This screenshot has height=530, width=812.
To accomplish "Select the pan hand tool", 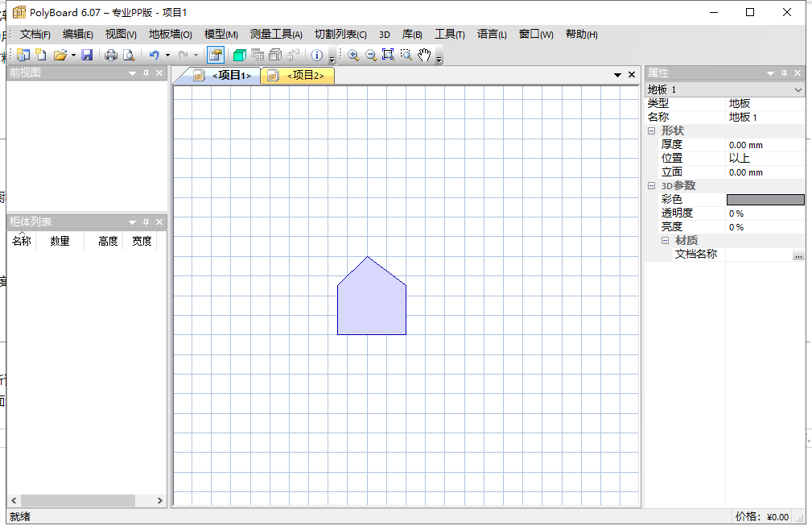I will [x=424, y=55].
